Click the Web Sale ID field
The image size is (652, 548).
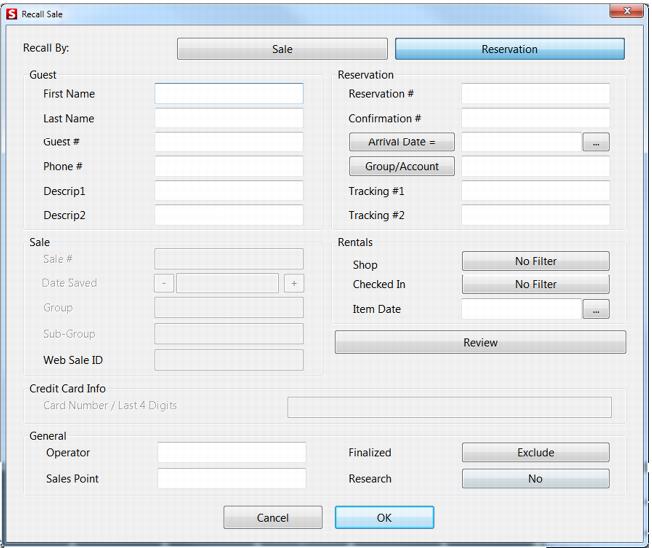tap(229, 360)
